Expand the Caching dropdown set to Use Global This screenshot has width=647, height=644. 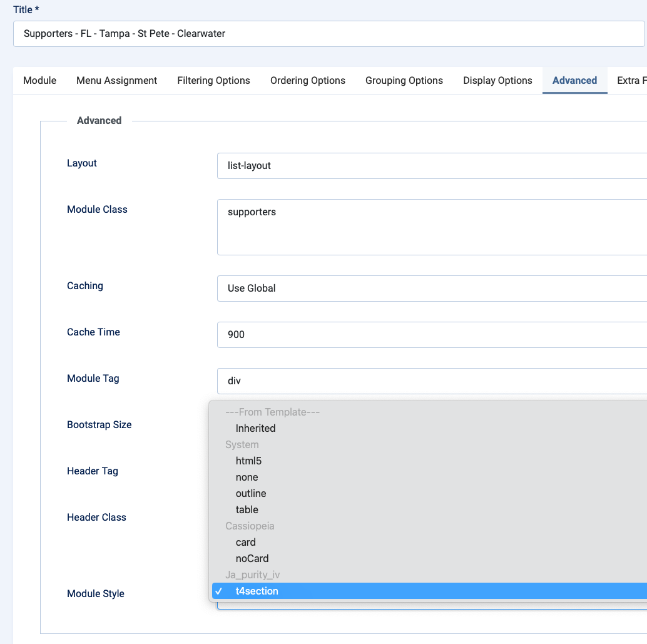(432, 289)
